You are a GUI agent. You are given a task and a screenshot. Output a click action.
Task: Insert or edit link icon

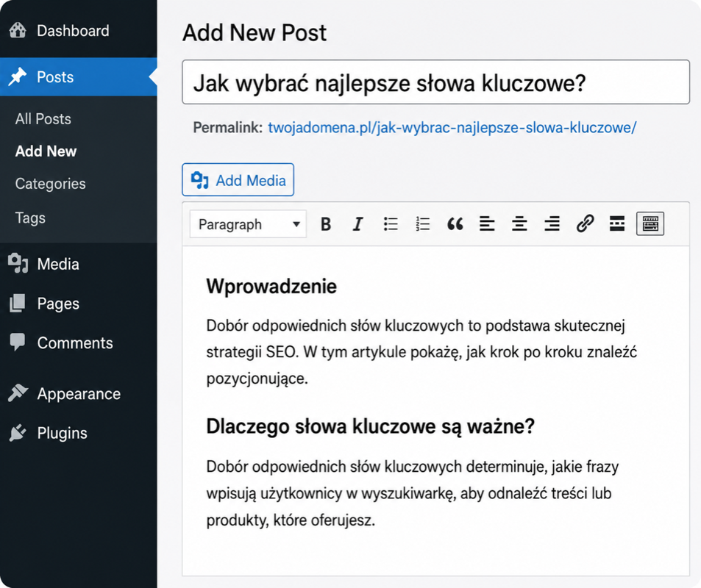585,223
